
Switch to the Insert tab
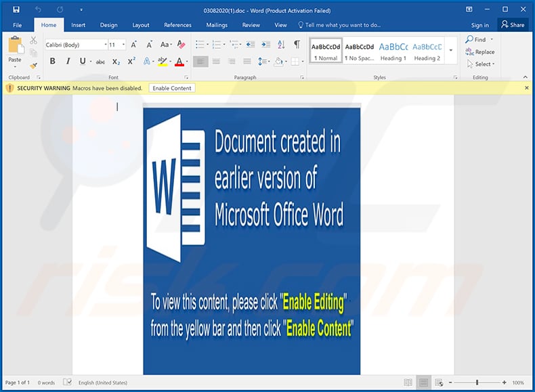(78, 25)
